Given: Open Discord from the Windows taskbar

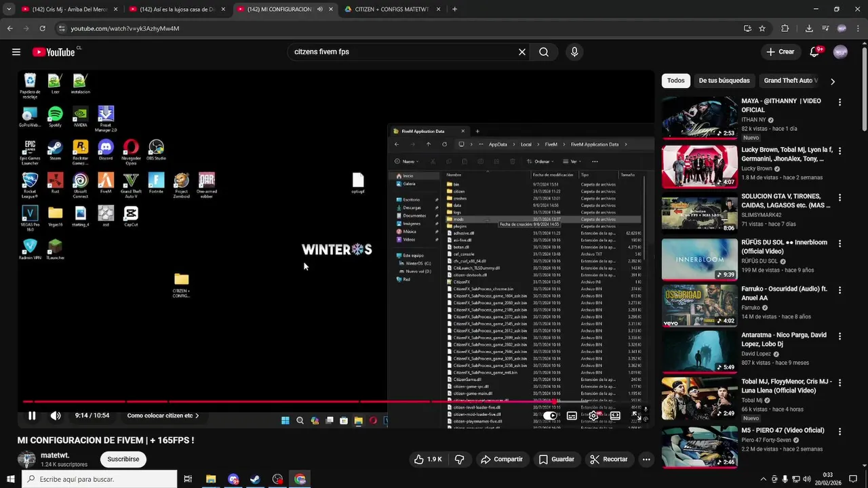Looking at the screenshot, I should coord(233,479).
